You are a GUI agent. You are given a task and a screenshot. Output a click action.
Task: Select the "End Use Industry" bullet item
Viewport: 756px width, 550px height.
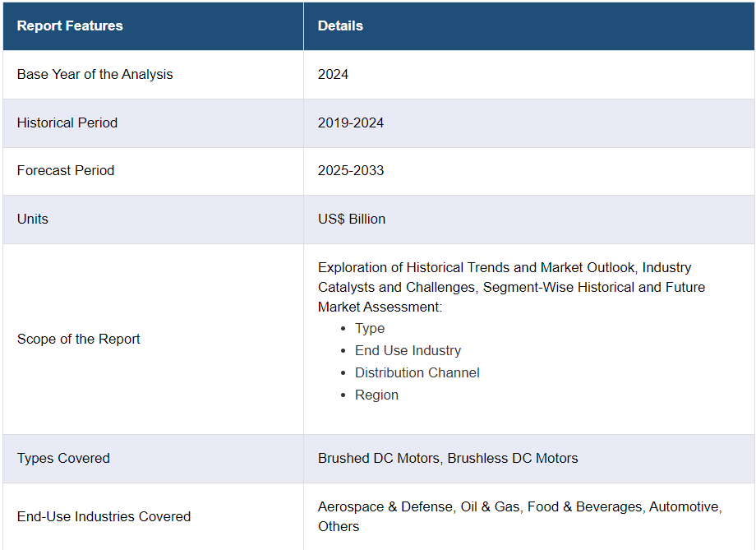(408, 350)
